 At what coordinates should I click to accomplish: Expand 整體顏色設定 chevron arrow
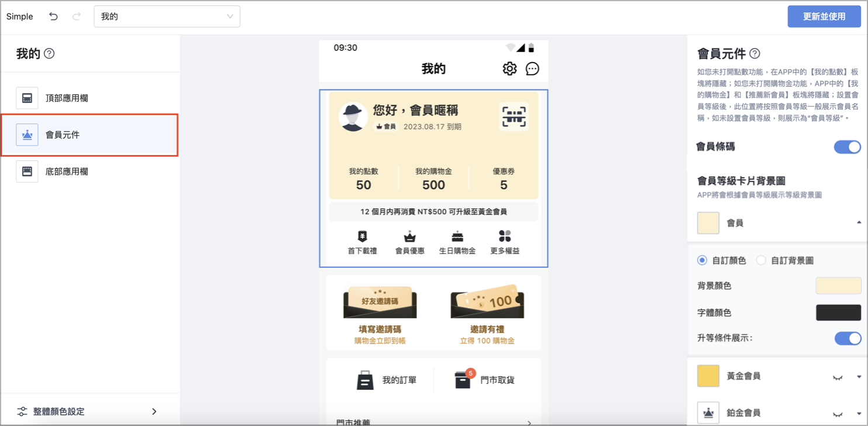pyautogui.click(x=154, y=411)
